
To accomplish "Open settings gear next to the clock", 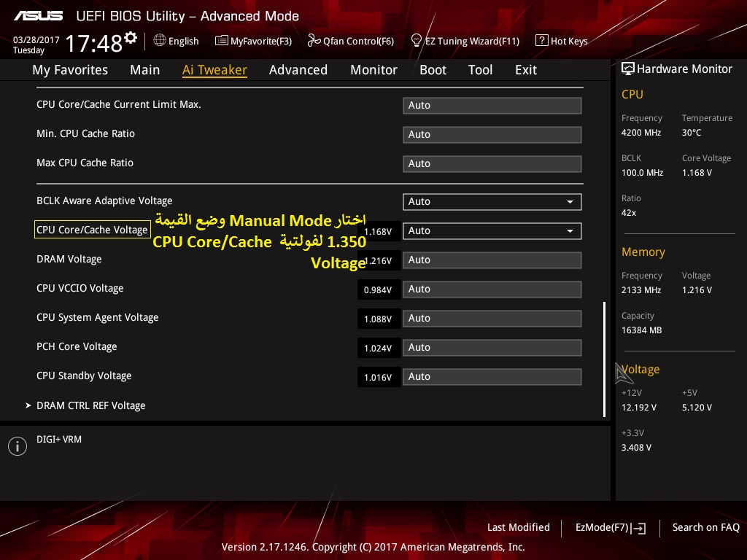I will (131, 38).
